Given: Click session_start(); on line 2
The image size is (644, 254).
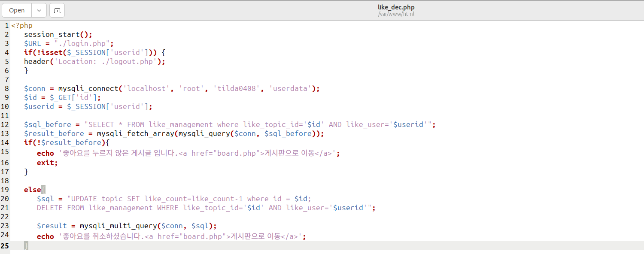Looking at the screenshot, I should [x=58, y=34].
